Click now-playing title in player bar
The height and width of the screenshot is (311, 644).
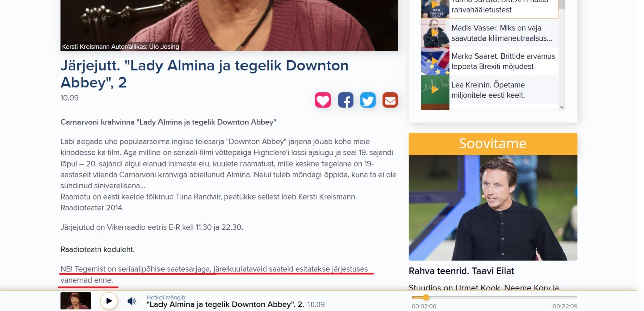[225, 304]
